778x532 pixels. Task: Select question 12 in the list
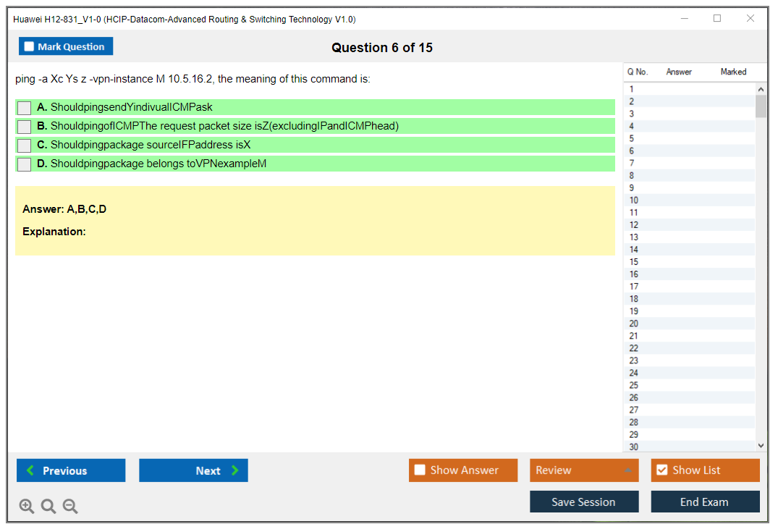point(634,225)
